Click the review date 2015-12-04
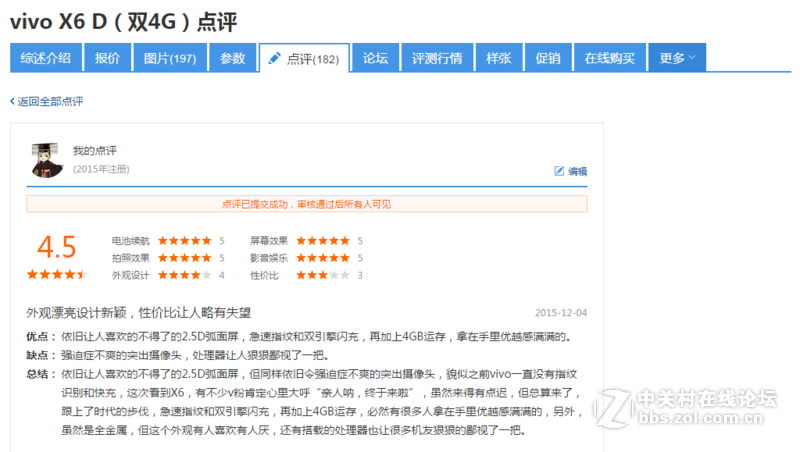 point(561,313)
